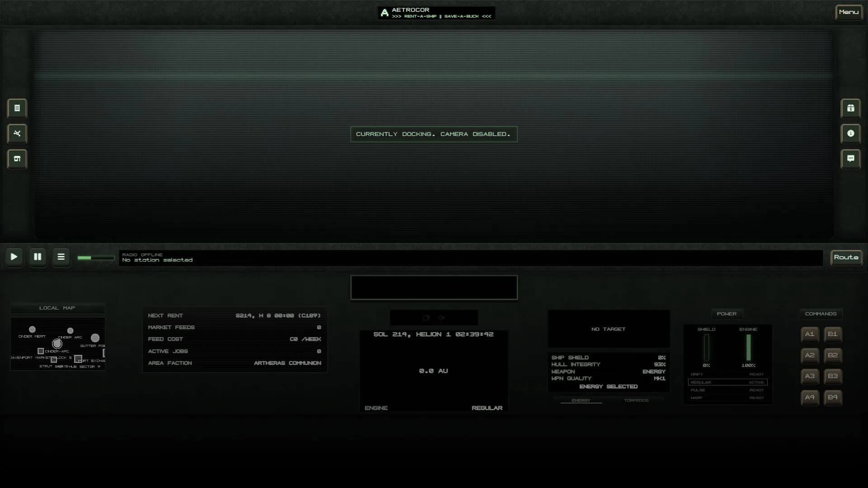Switch to the Energy weapon tab

coord(581,400)
